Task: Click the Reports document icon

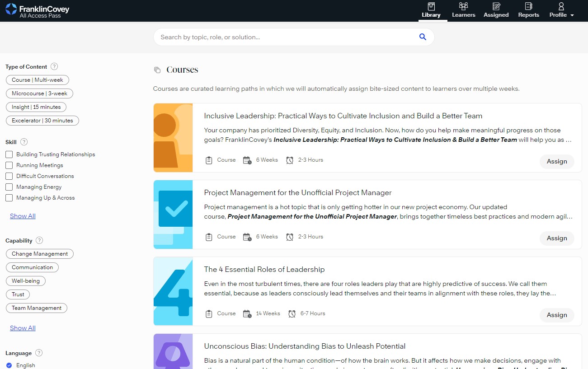Action: pos(528,6)
